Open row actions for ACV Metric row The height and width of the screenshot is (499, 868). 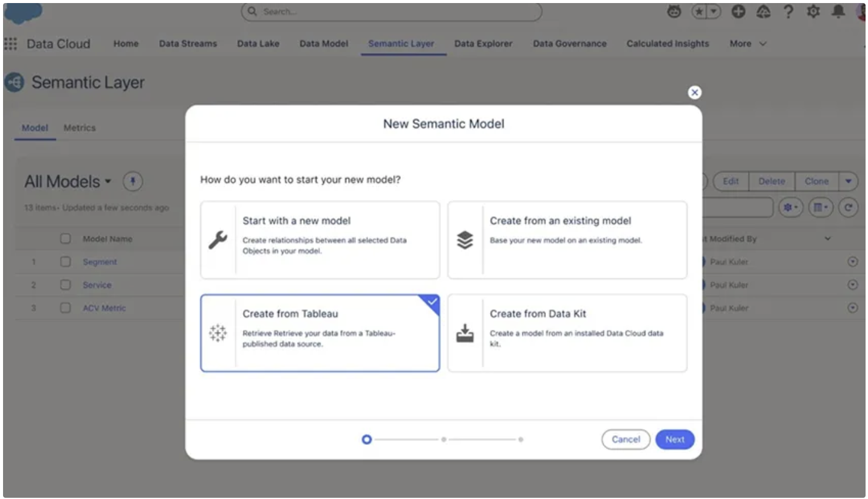click(x=853, y=308)
